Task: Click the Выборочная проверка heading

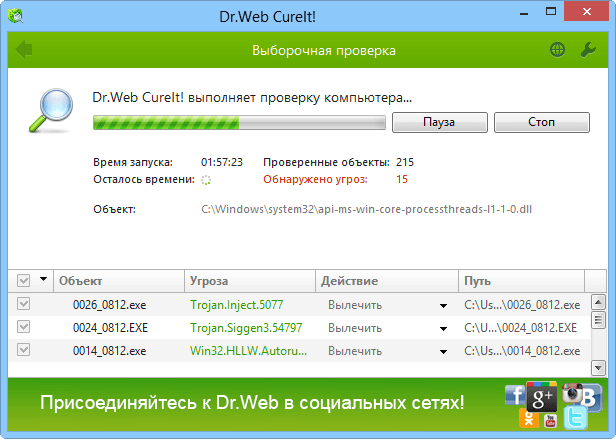Action: click(324, 51)
